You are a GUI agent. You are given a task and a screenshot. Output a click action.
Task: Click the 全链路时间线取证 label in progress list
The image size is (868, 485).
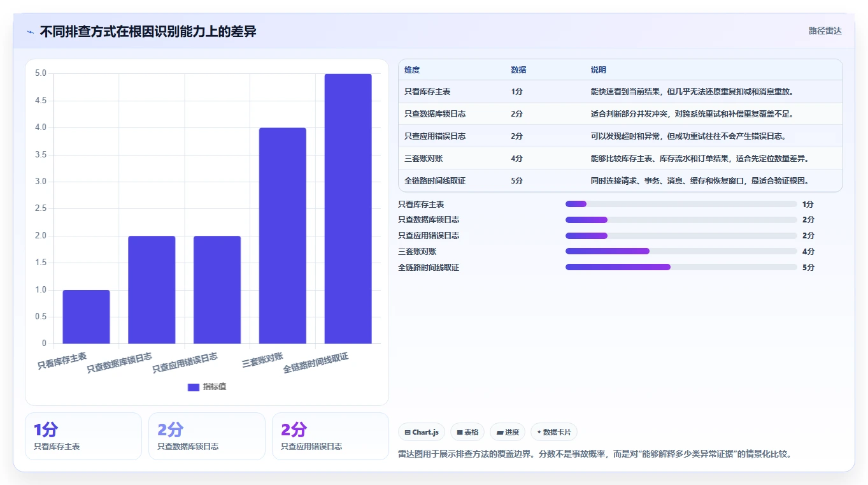429,268
